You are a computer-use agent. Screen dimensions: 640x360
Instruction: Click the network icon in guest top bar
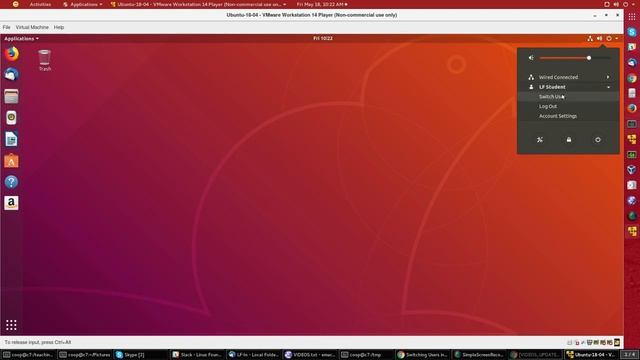(590, 38)
